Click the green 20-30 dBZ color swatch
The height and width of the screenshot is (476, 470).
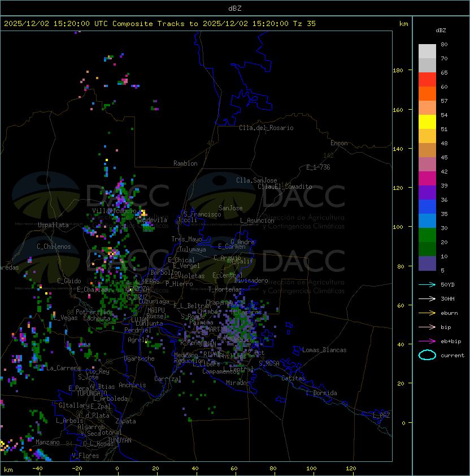pyautogui.click(x=427, y=235)
